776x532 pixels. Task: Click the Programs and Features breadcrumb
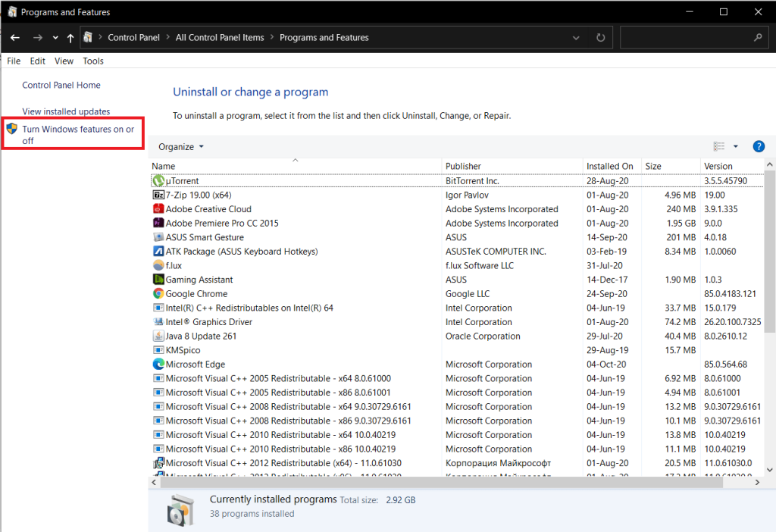[324, 38]
